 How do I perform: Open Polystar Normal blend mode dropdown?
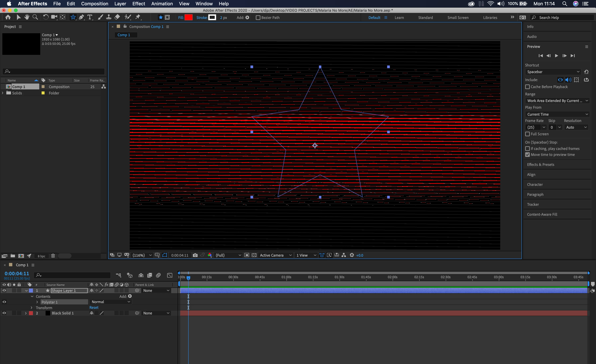point(111,302)
